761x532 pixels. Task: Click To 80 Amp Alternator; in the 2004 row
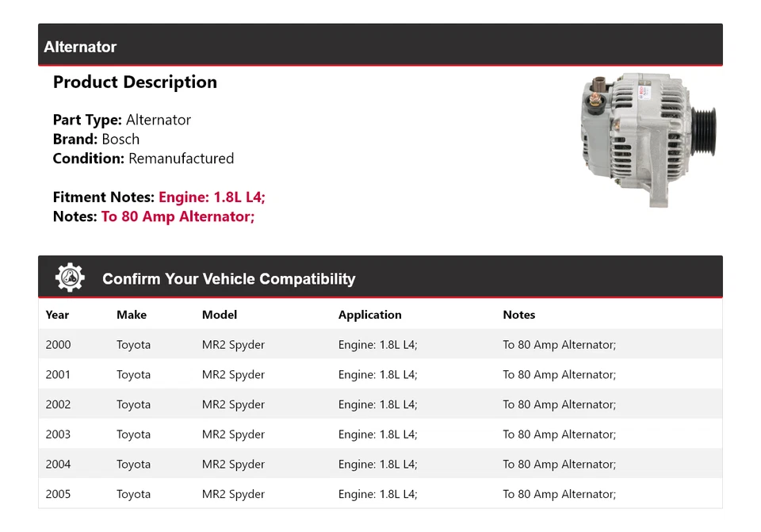click(x=559, y=465)
